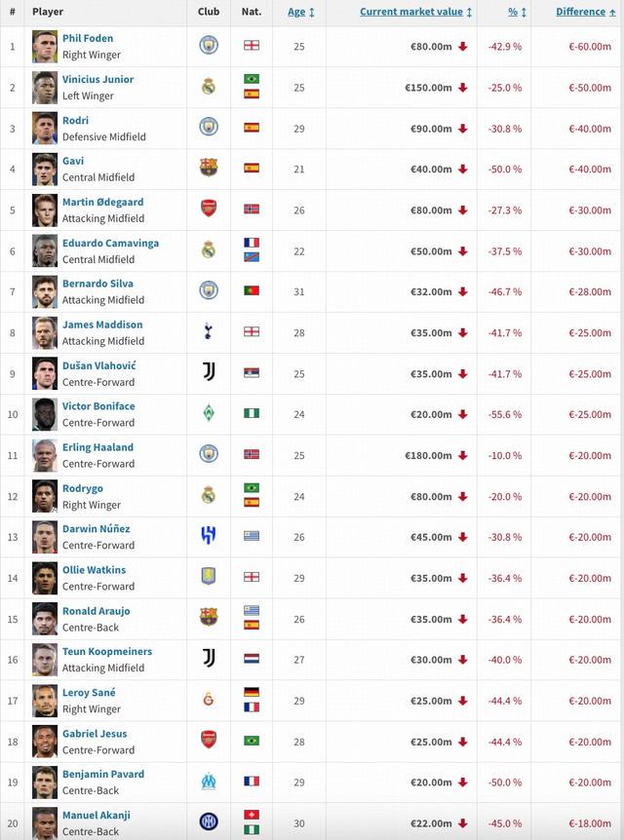Open Erling Haaland's player profile link
The width and height of the screenshot is (624, 840).
(x=97, y=447)
